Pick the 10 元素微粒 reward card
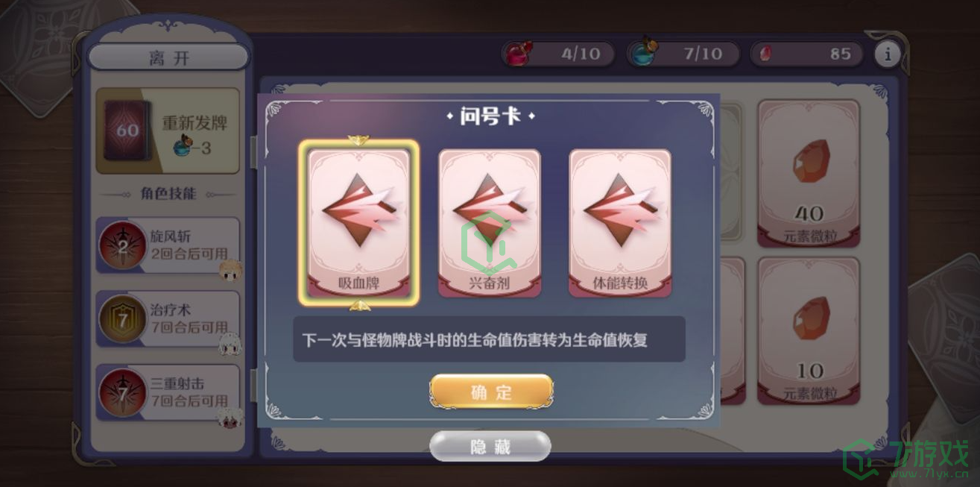Screen dimensions: 980x487 click(x=809, y=330)
